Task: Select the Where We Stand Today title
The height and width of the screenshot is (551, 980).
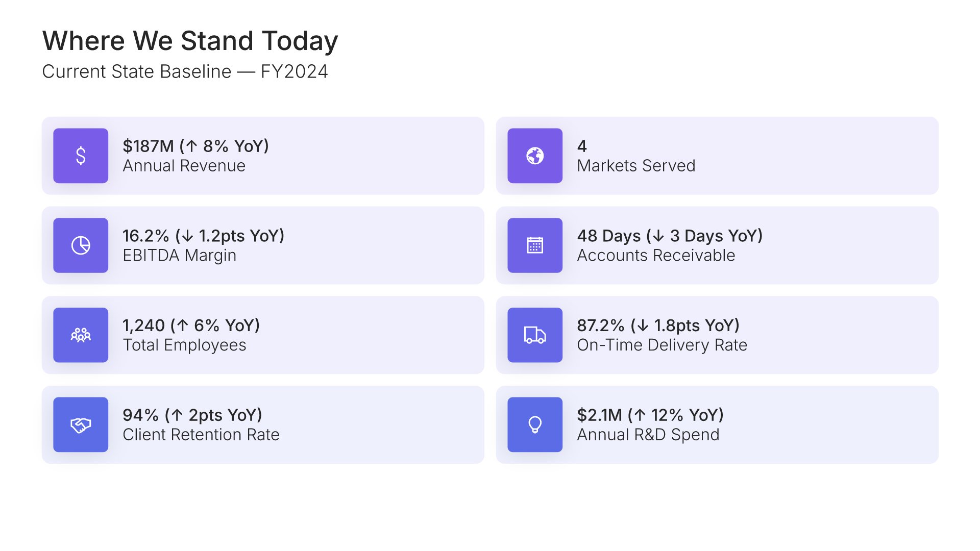Action: pyautogui.click(x=190, y=41)
